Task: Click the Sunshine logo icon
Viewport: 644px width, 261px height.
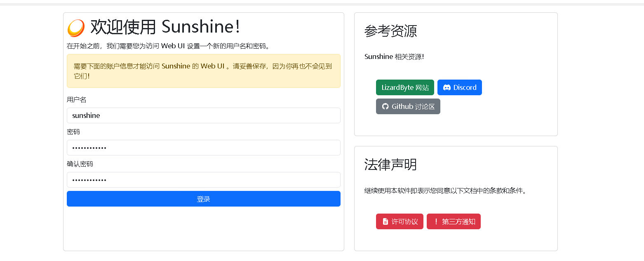Action: coord(76,28)
